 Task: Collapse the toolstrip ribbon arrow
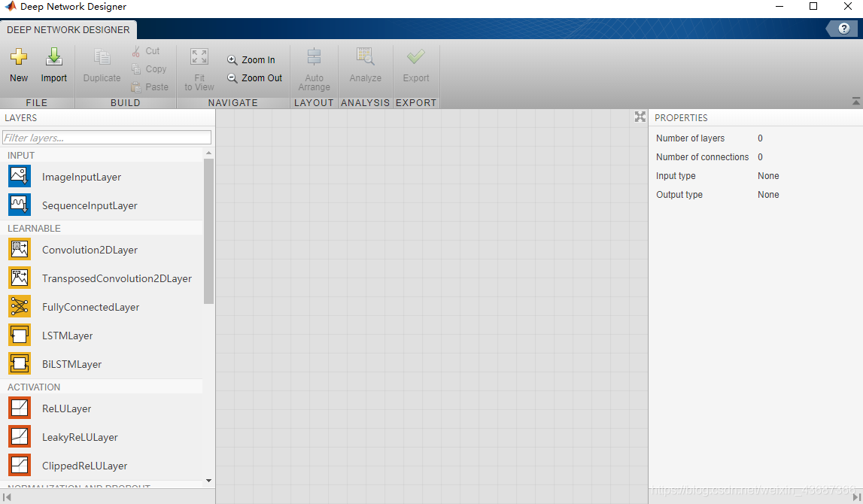(x=855, y=102)
